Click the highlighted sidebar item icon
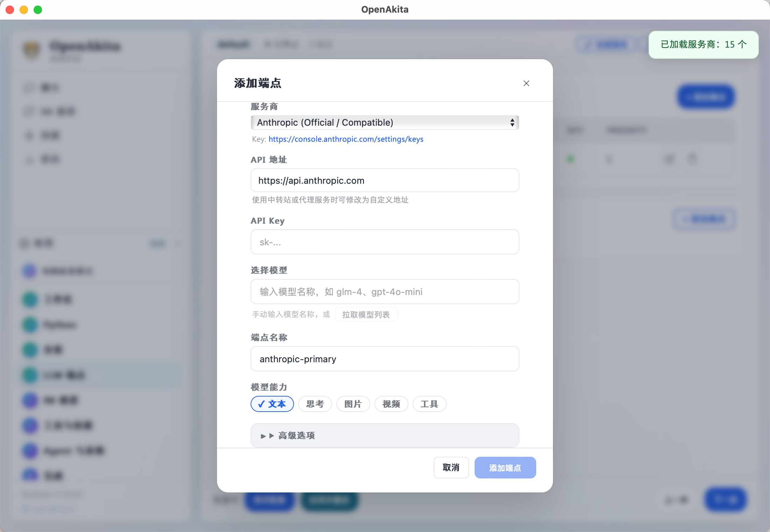Screen dimensions: 770x532 [x=30, y=375]
